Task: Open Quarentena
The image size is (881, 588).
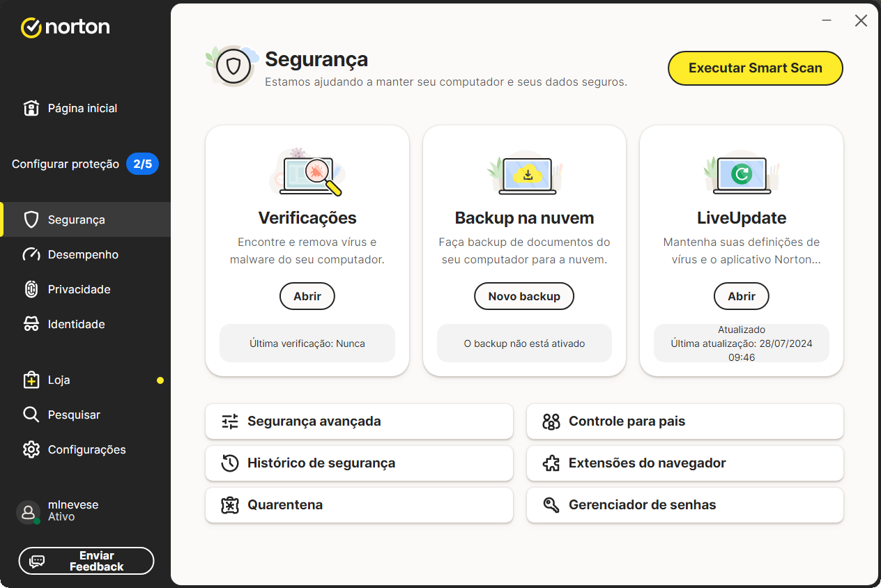Action: 359,505
